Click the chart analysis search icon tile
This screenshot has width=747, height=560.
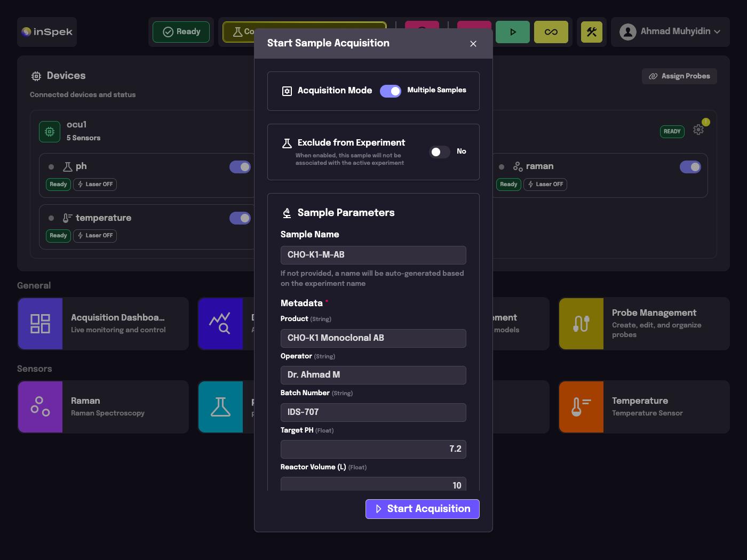[x=220, y=324]
